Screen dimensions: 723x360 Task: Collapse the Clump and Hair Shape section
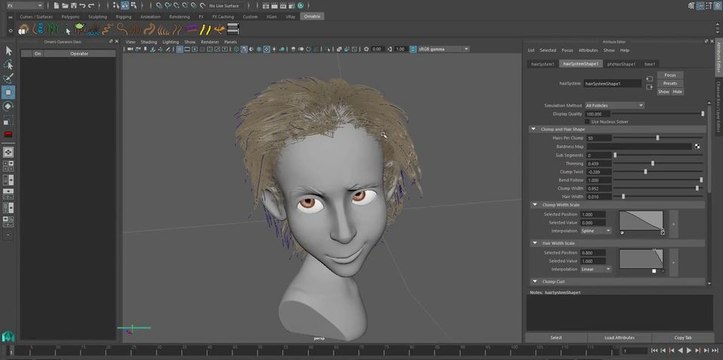pos(533,130)
